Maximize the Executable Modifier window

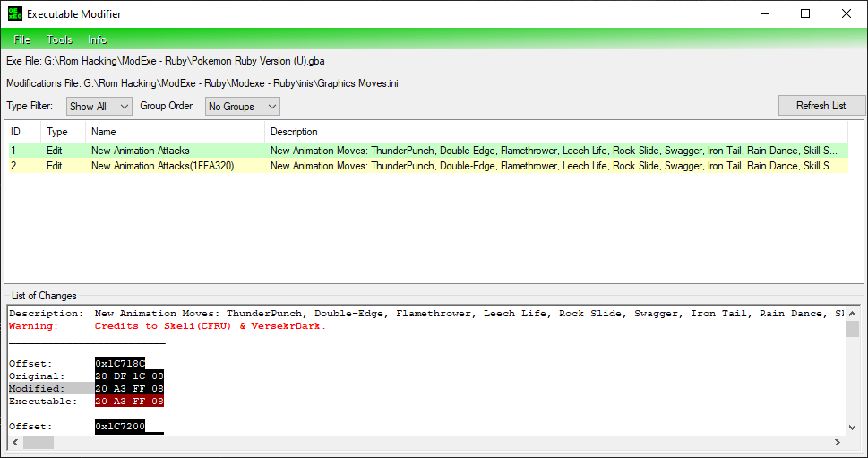click(x=805, y=14)
